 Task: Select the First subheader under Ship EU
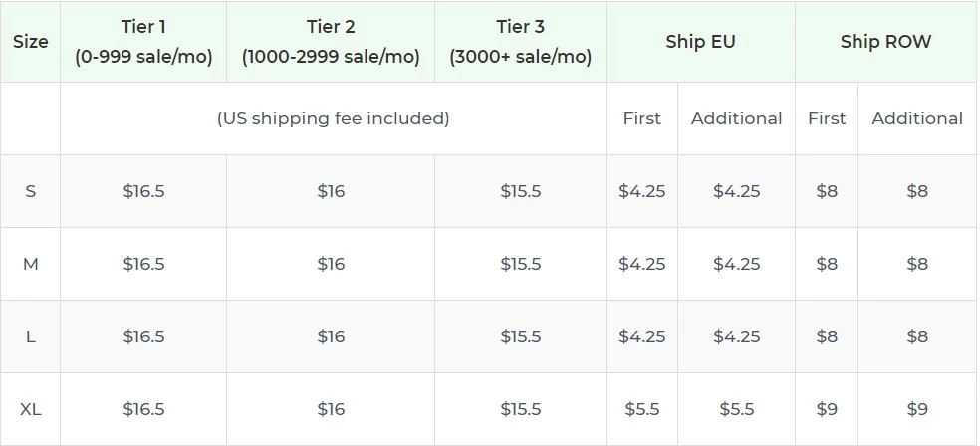[641, 118]
